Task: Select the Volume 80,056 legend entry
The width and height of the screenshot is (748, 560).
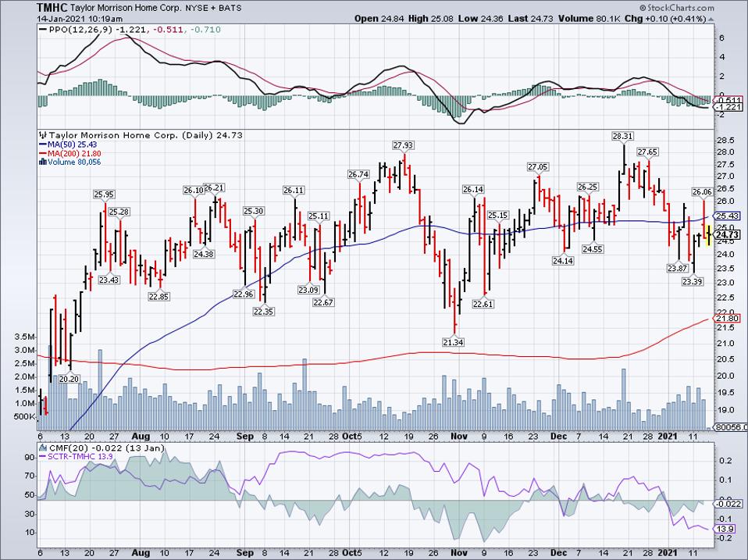Action: point(74,162)
